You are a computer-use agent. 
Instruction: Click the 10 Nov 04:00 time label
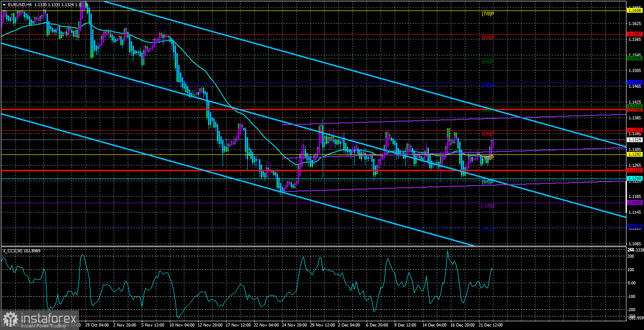pos(183,325)
